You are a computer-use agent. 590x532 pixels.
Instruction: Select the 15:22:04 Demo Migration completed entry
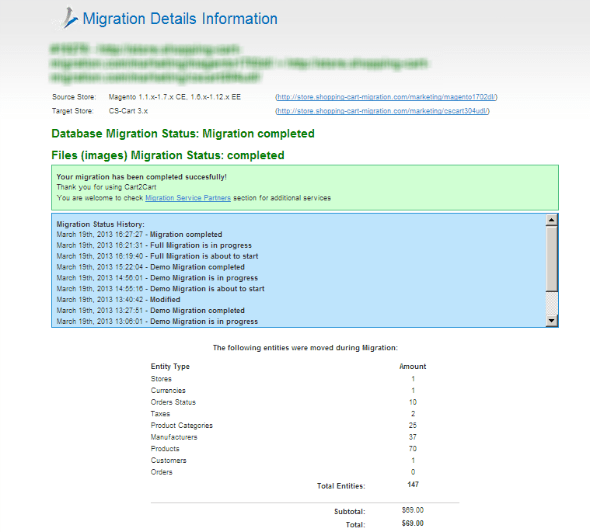click(151, 267)
